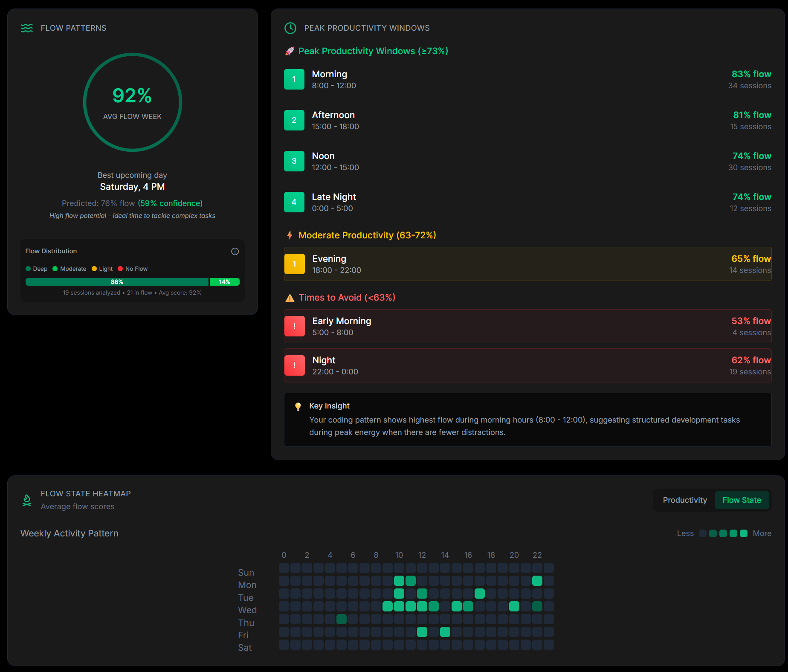The width and height of the screenshot is (788, 672).
Task: Expand the Morning 8:00-12:00 productivity window
Action: click(527, 79)
